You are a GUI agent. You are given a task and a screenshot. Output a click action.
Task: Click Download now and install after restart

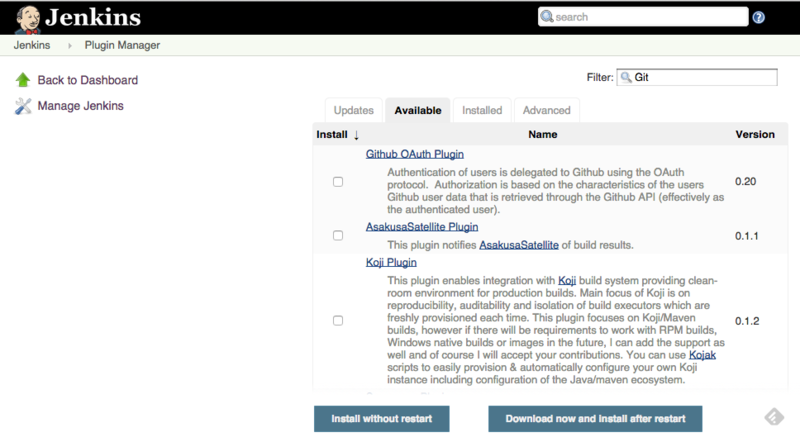(595, 419)
